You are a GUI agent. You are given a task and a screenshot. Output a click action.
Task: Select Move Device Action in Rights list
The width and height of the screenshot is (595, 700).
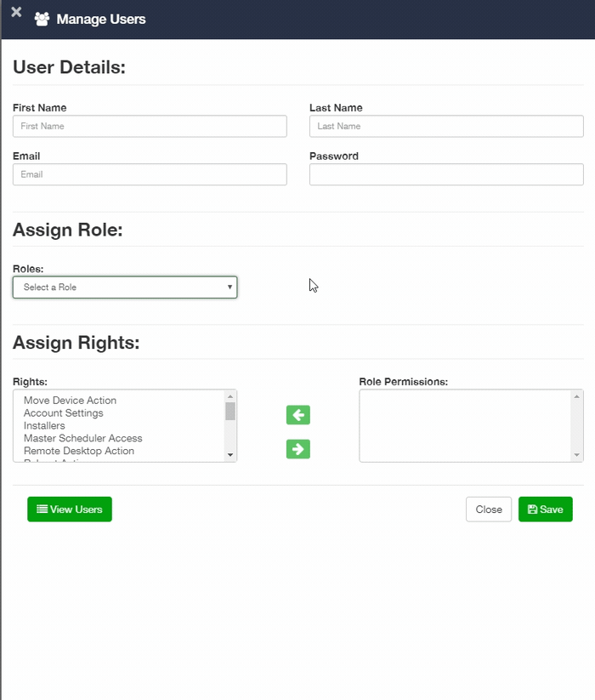click(70, 401)
